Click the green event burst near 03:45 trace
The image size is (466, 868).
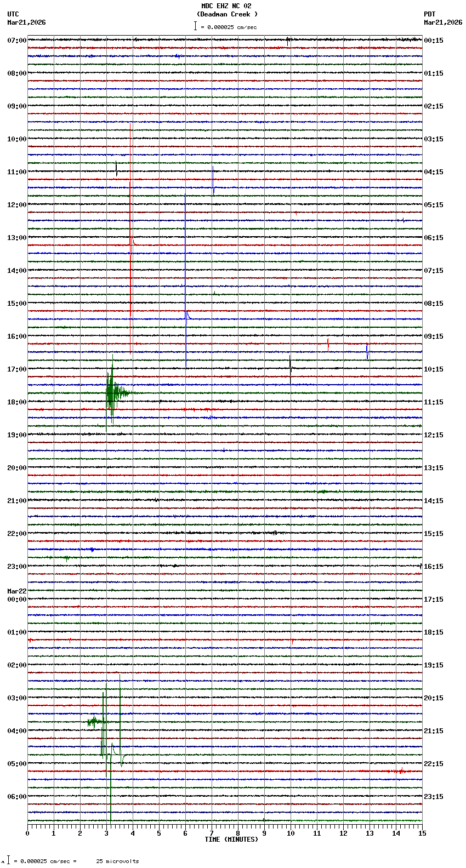(x=94, y=722)
